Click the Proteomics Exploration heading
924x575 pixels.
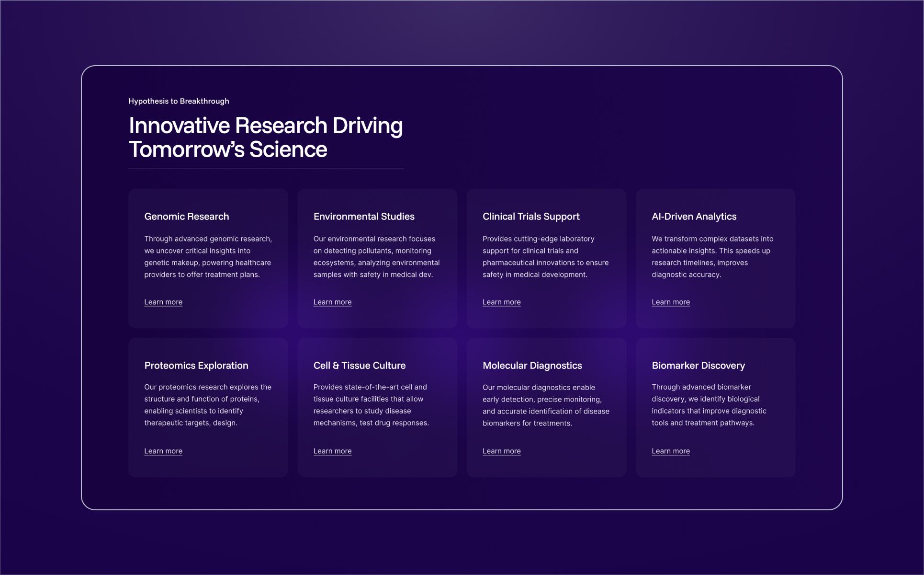pos(196,366)
